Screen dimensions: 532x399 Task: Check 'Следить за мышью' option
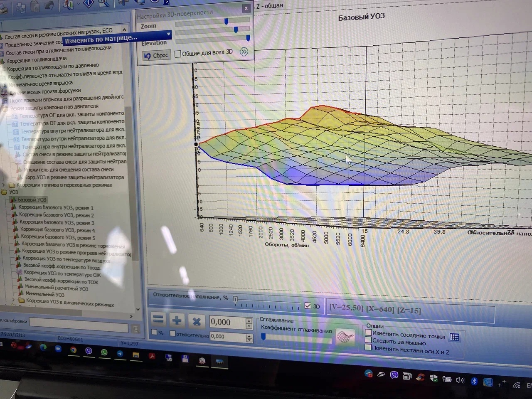[368, 340]
